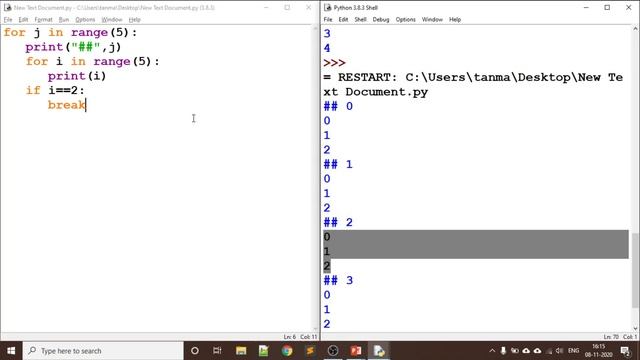Image resolution: width=640 pixels, height=360 pixels.
Task: Open Window menu in editor window
Action: tap(112, 20)
